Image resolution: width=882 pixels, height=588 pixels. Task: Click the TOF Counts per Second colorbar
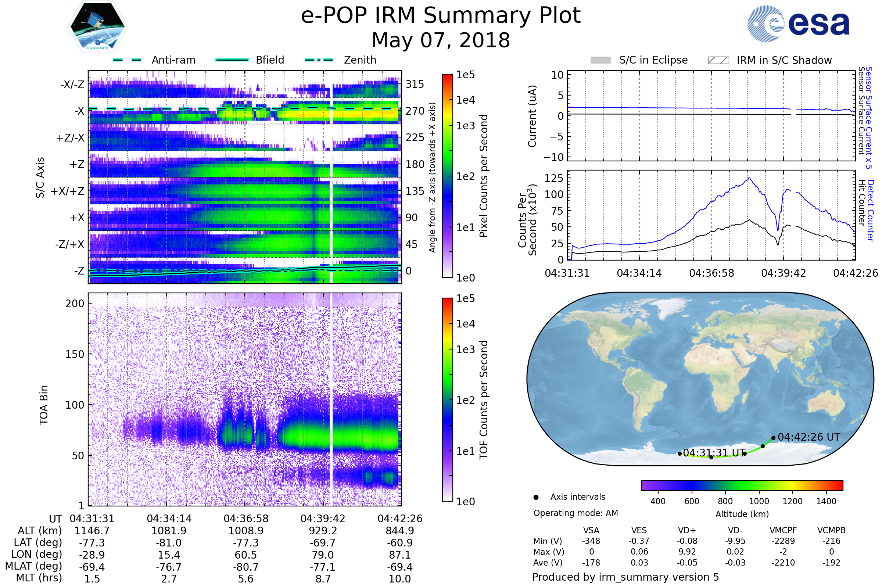447,399
